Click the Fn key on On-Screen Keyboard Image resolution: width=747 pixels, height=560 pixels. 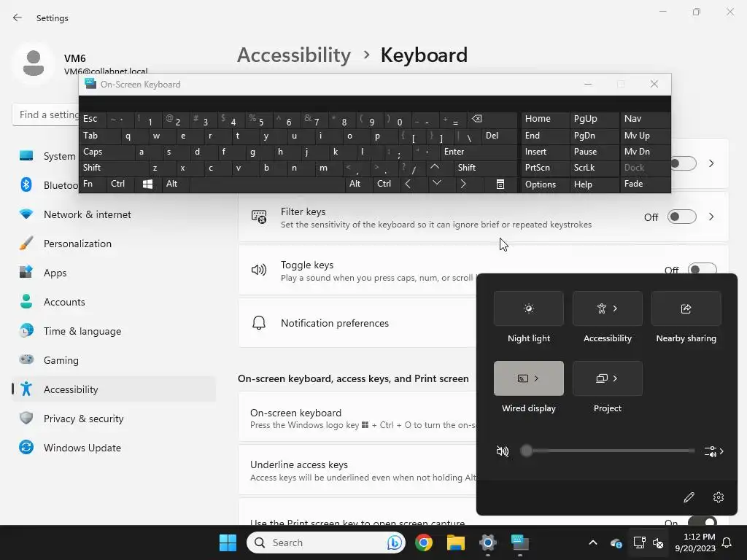tap(93, 184)
